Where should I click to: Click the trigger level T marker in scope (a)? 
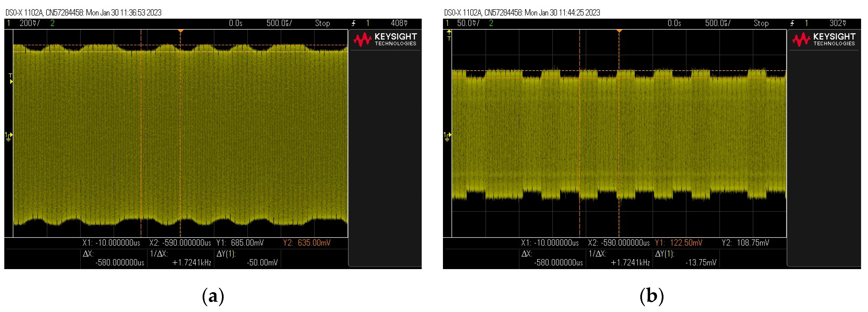point(11,78)
